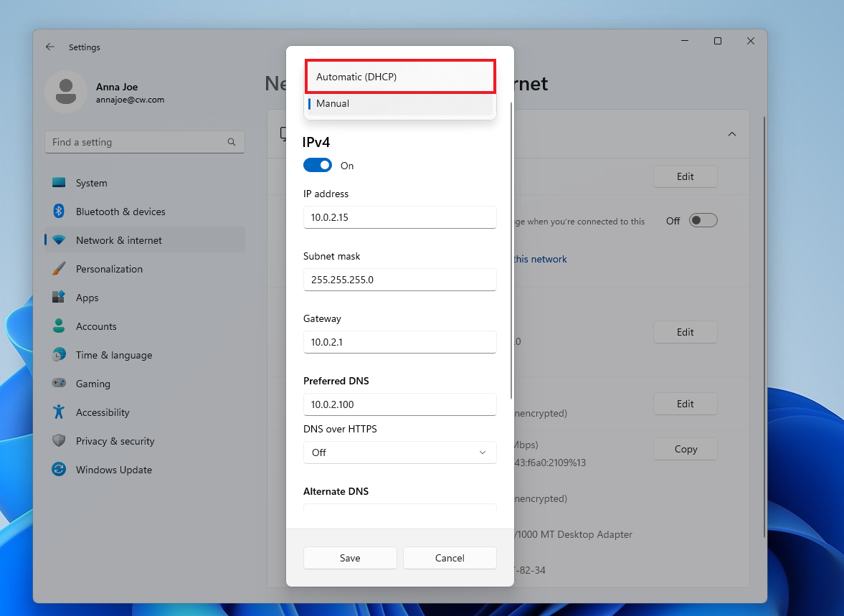Click the Save button

350,558
